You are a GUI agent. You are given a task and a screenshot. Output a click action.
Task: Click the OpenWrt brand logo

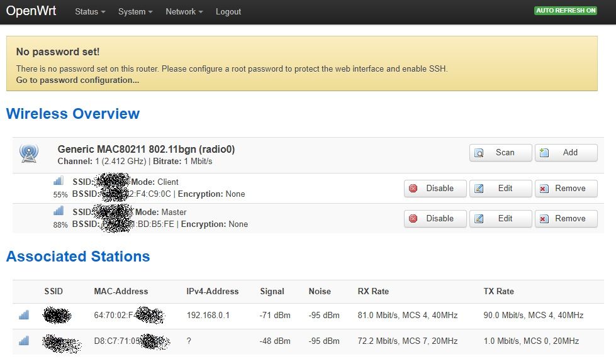pos(31,11)
